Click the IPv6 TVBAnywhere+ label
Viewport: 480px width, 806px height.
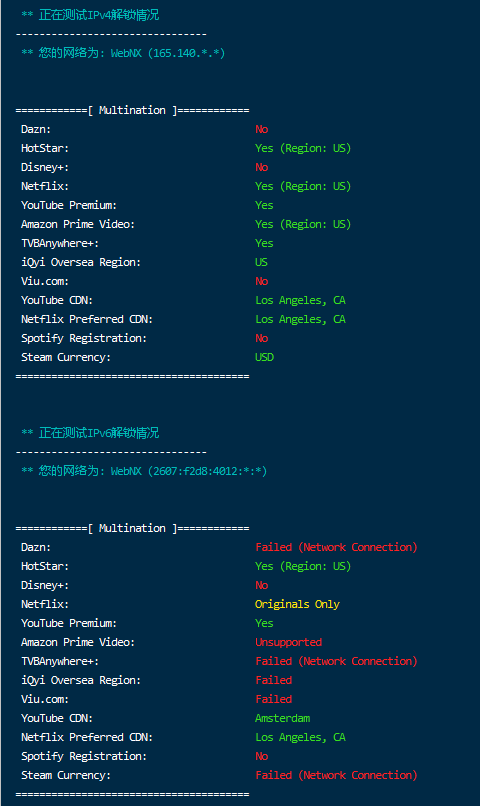pyautogui.click(x=60, y=661)
